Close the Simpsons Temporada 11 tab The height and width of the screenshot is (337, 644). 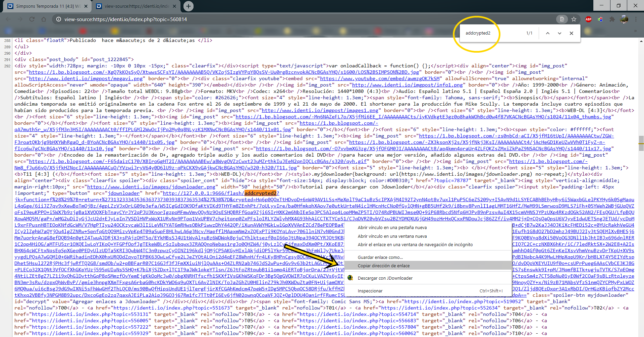click(x=86, y=6)
